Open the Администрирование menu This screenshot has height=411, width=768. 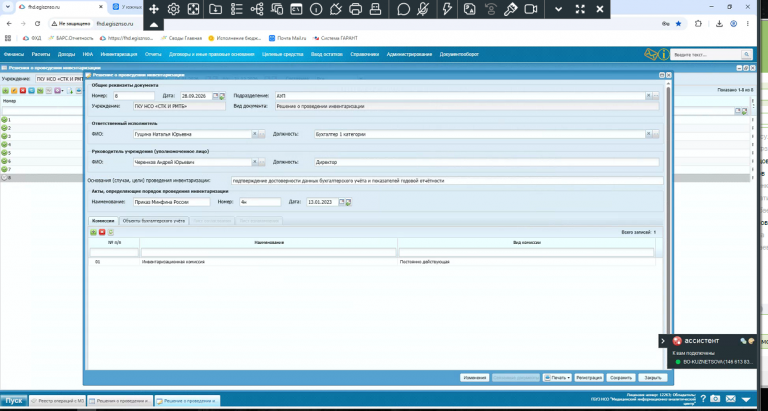[409, 54]
